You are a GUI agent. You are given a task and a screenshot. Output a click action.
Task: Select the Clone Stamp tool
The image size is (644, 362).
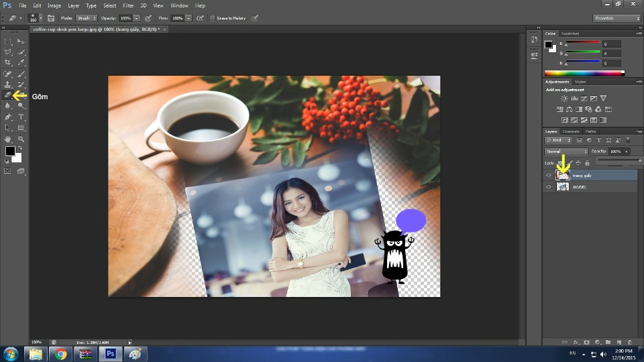click(8, 84)
